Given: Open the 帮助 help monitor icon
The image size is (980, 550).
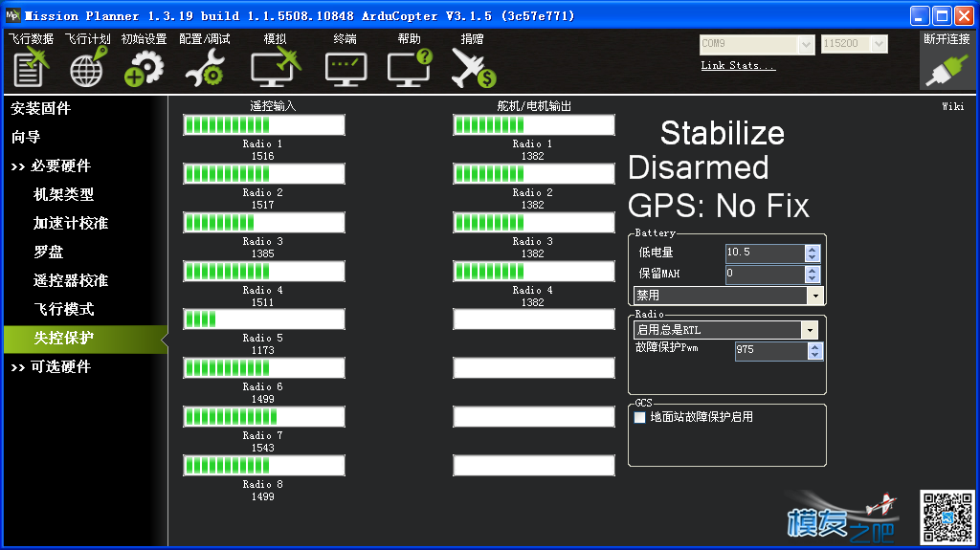Looking at the screenshot, I should coord(410,68).
